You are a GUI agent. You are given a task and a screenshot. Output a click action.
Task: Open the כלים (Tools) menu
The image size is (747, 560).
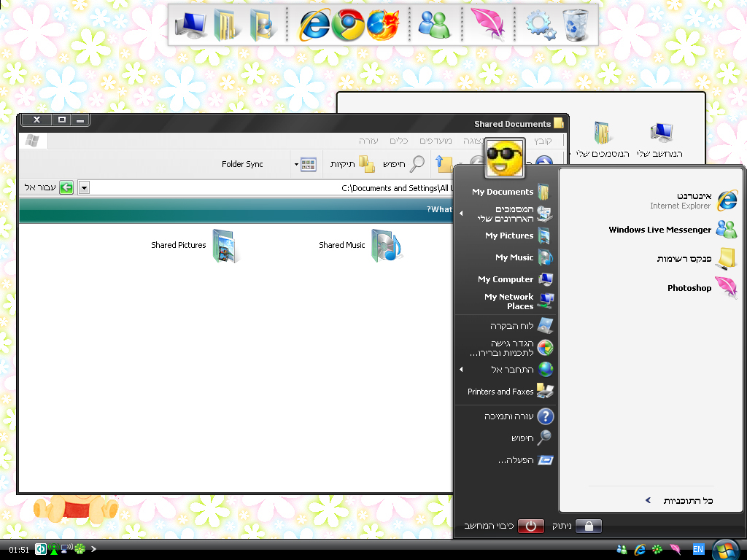[399, 141]
